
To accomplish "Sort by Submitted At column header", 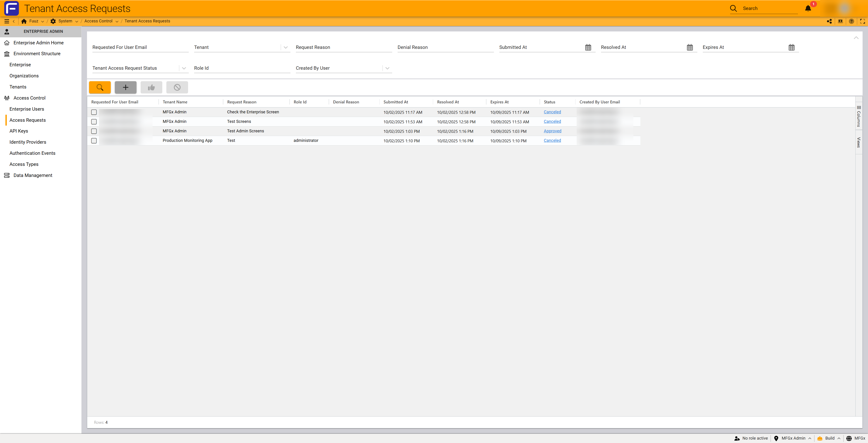I will pyautogui.click(x=396, y=102).
